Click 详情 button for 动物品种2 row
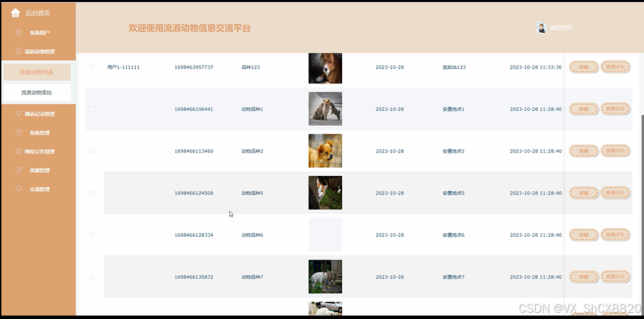The image size is (644, 319). pos(584,151)
